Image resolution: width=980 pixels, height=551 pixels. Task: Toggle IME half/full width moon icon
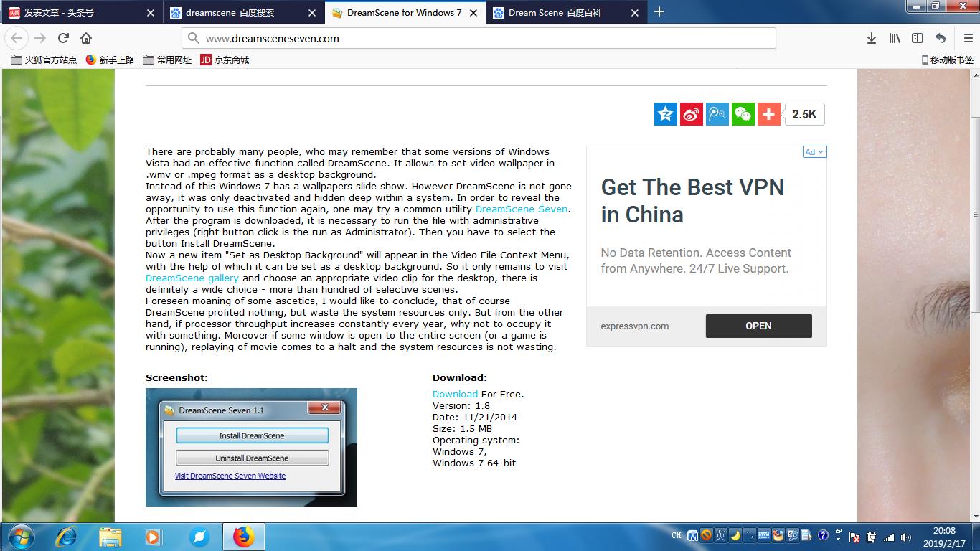pyautogui.click(x=735, y=535)
